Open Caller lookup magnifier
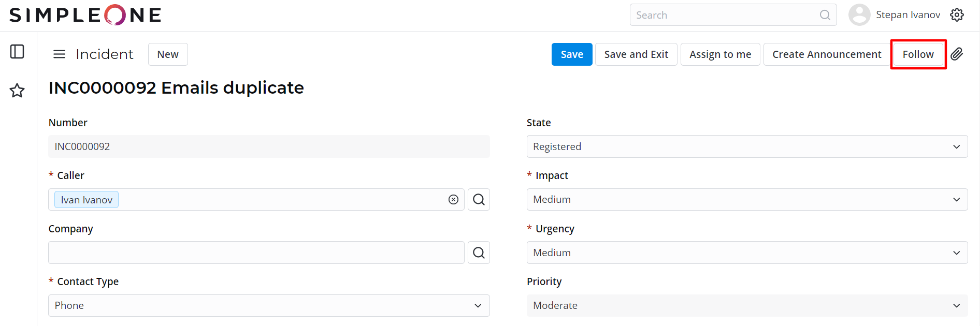The height and width of the screenshot is (326, 980). tap(479, 200)
